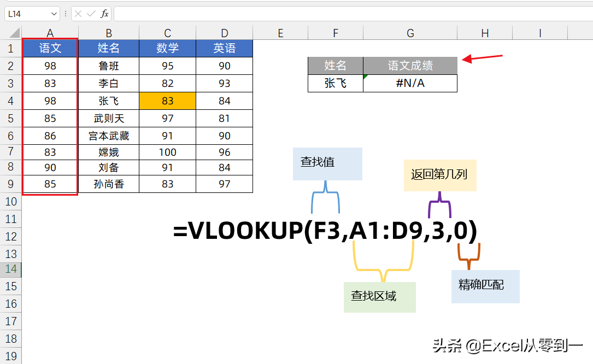
Task: Select the cell containing 张飞 in column F
Action: click(x=335, y=84)
